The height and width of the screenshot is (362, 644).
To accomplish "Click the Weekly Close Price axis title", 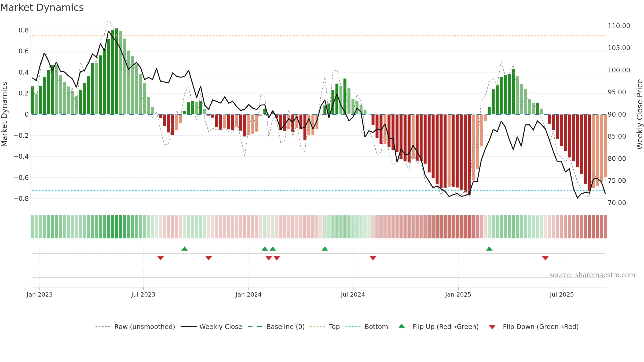I will pyautogui.click(x=640, y=114).
